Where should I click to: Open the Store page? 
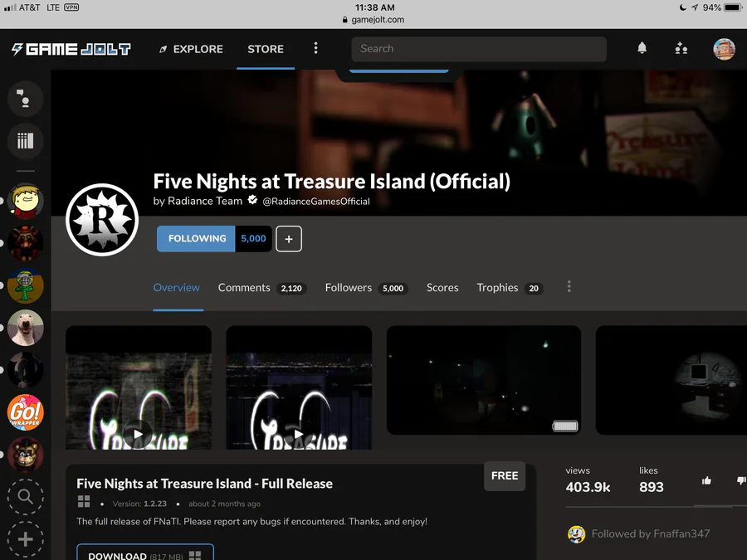[x=266, y=49]
